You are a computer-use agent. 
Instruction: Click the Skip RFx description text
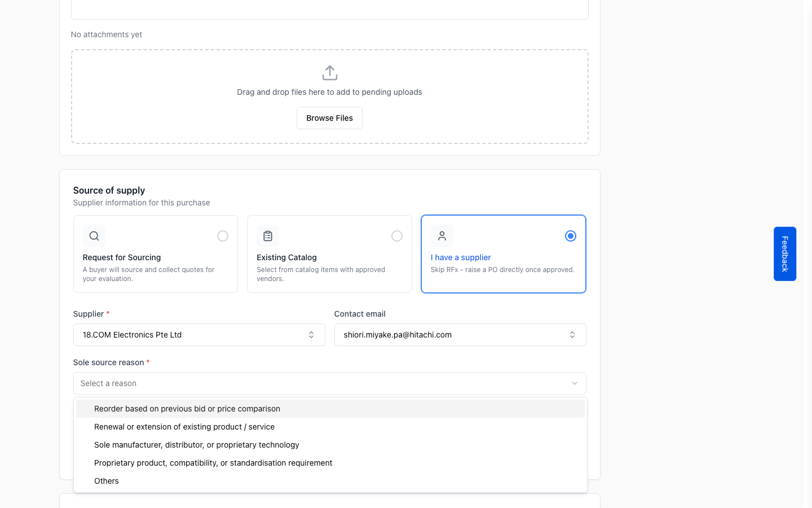point(502,270)
